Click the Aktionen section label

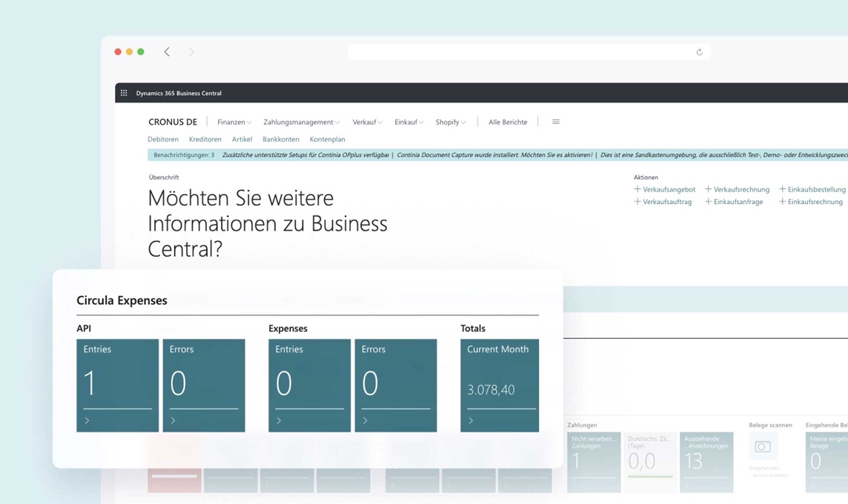point(646,177)
